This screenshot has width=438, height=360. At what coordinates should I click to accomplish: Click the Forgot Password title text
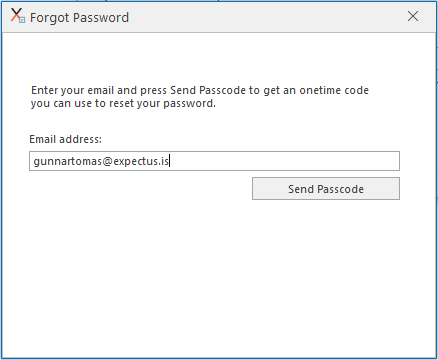(x=79, y=17)
